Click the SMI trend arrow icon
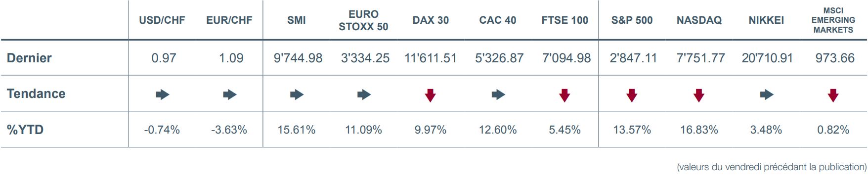This screenshot has height=185, width=868. point(297,94)
